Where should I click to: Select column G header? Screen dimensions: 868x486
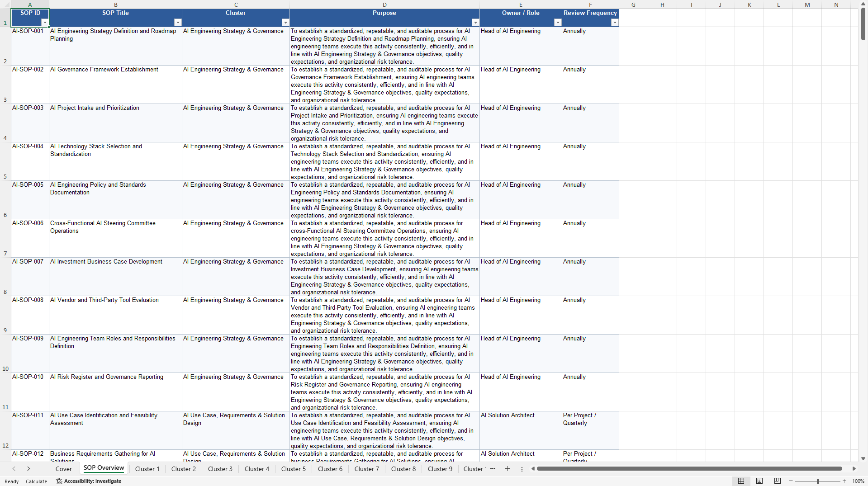pos(633,5)
